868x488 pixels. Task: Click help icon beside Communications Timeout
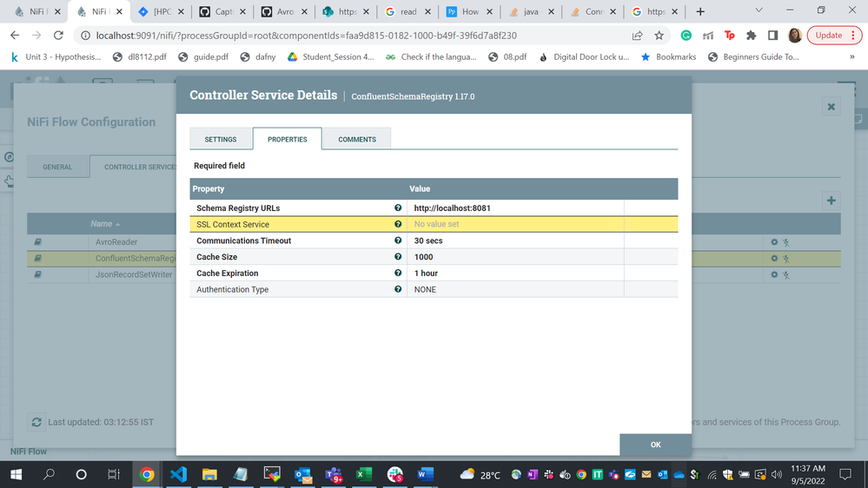pos(397,241)
